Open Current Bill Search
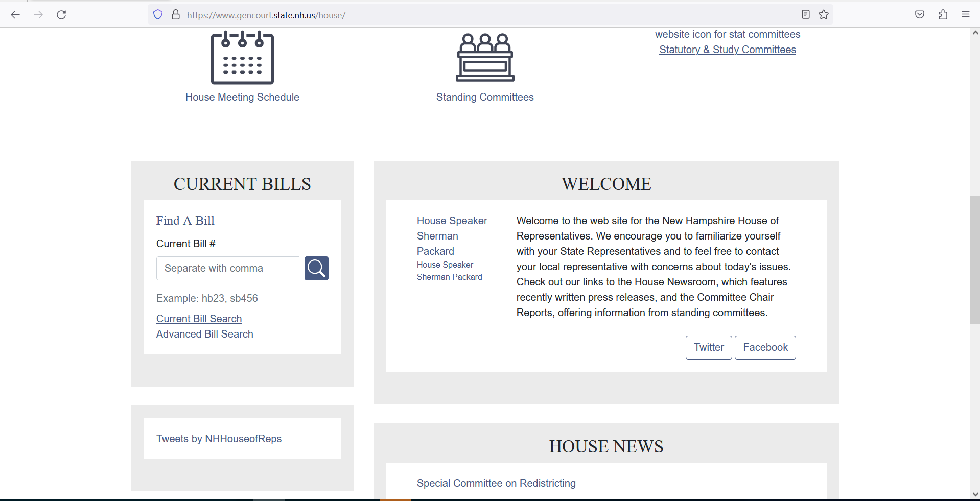Image resolution: width=980 pixels, height=501 pixels. click(199, 318)
